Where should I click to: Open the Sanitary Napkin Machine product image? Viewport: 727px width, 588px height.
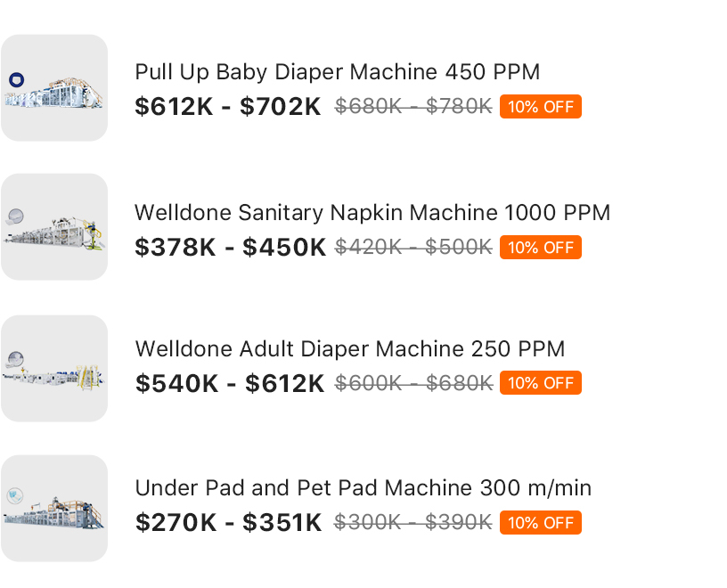(54, 227)
